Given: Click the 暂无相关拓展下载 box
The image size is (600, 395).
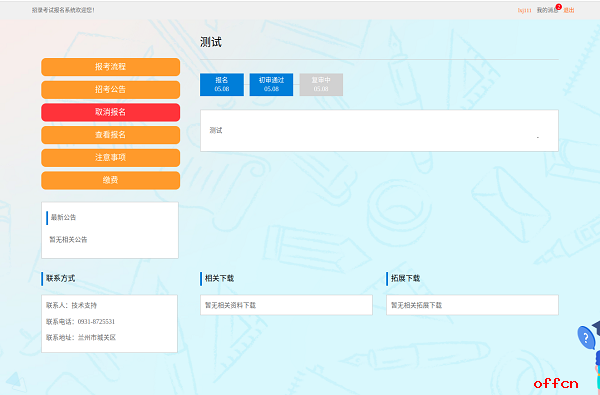Looking at the screenshot, I should (x=472, y=305).
